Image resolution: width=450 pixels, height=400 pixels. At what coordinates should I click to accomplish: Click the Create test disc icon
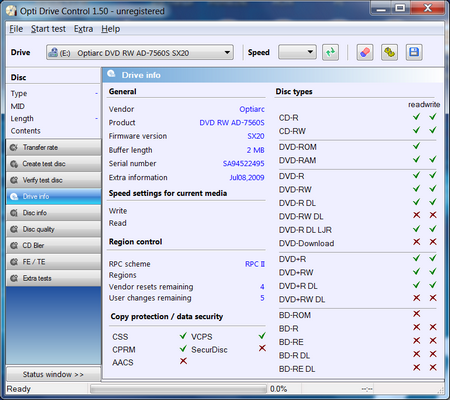[14, 164]
